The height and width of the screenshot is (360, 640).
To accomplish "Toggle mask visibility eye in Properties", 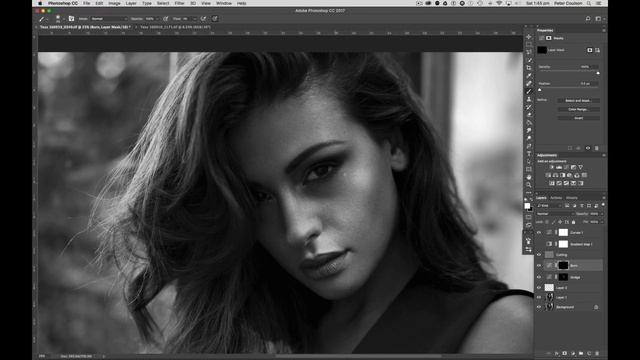I will 588,148.
